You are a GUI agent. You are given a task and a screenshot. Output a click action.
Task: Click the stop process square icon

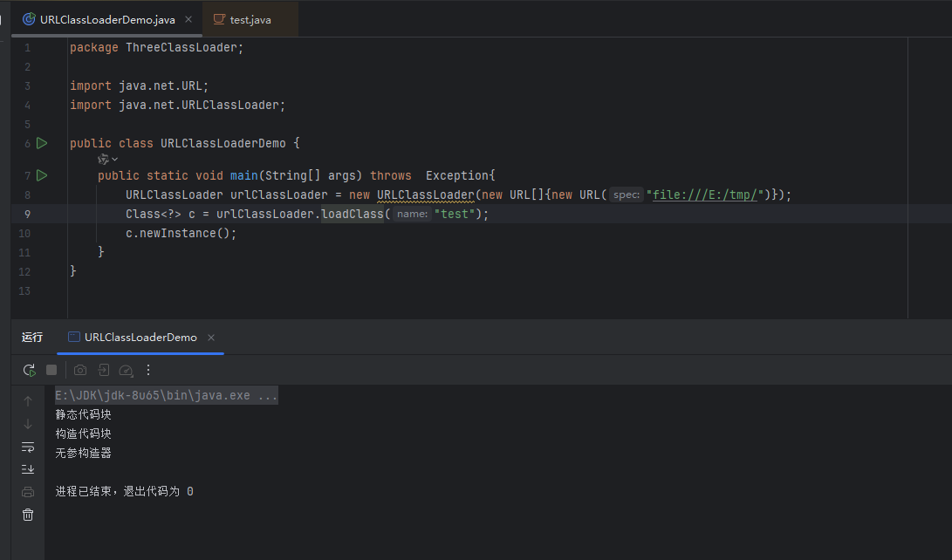tap(51, 370)
